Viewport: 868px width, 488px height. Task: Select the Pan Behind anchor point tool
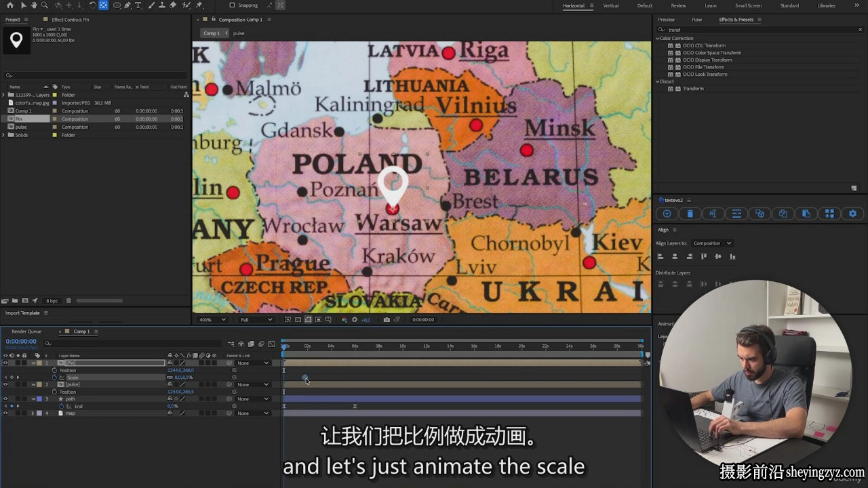[103, 5]
